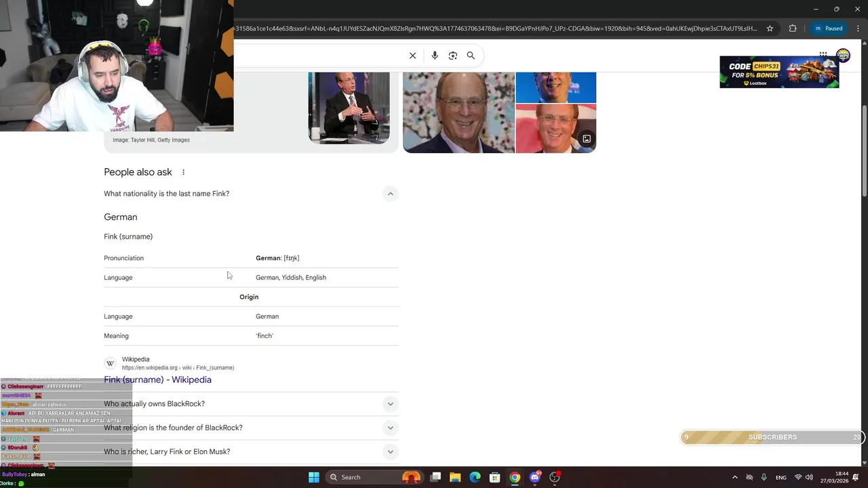Open Google Lens image search icon
The image size is (868, 488).
click(x=453, y=56)
